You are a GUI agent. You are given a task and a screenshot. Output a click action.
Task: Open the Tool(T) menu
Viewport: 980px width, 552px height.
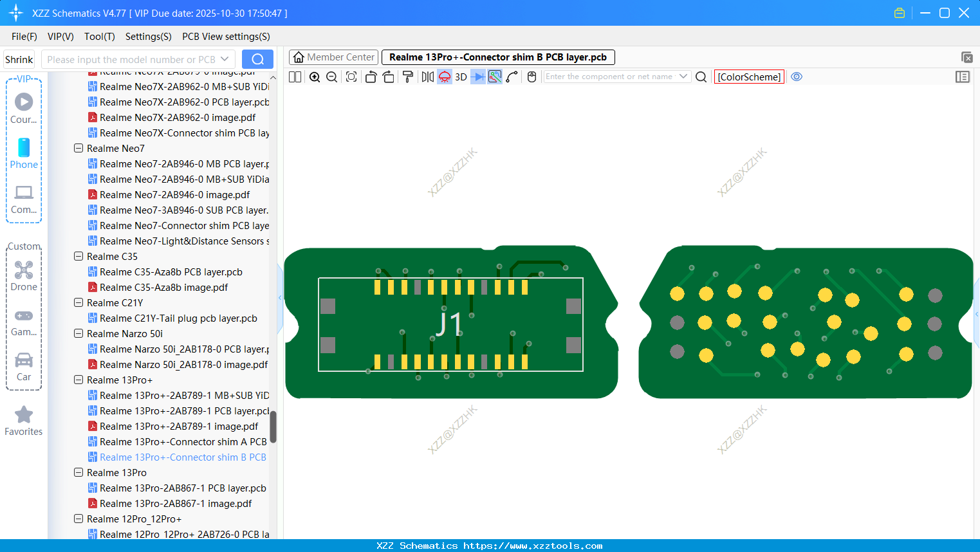(x=100, y=37)
